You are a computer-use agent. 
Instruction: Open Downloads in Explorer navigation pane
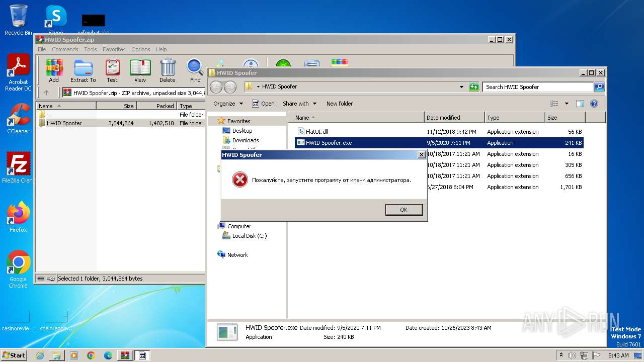pos(246,140)
